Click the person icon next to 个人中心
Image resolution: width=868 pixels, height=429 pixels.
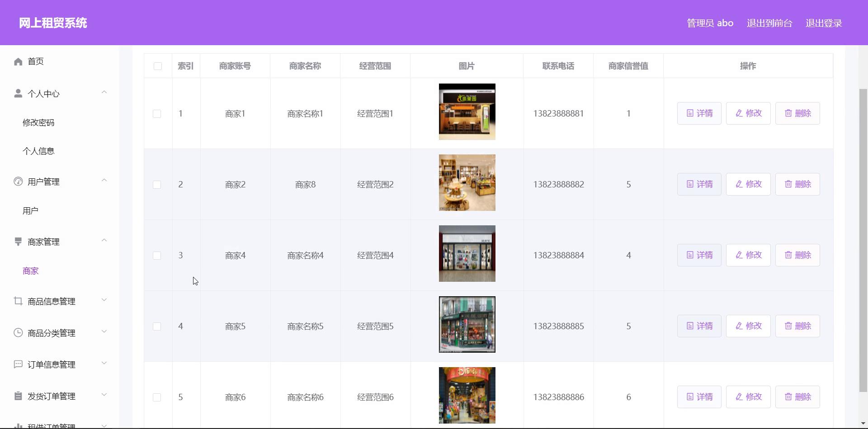[18, 93]
